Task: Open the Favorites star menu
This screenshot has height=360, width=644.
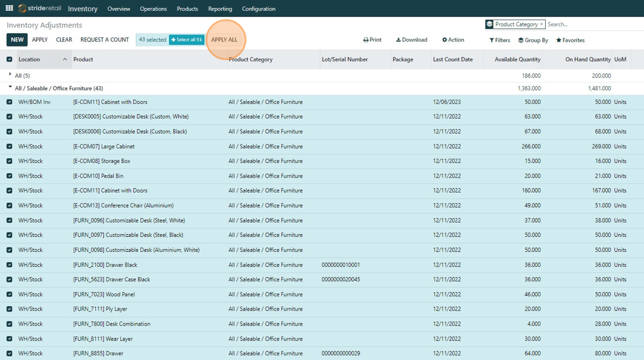Action: point(570,40)
